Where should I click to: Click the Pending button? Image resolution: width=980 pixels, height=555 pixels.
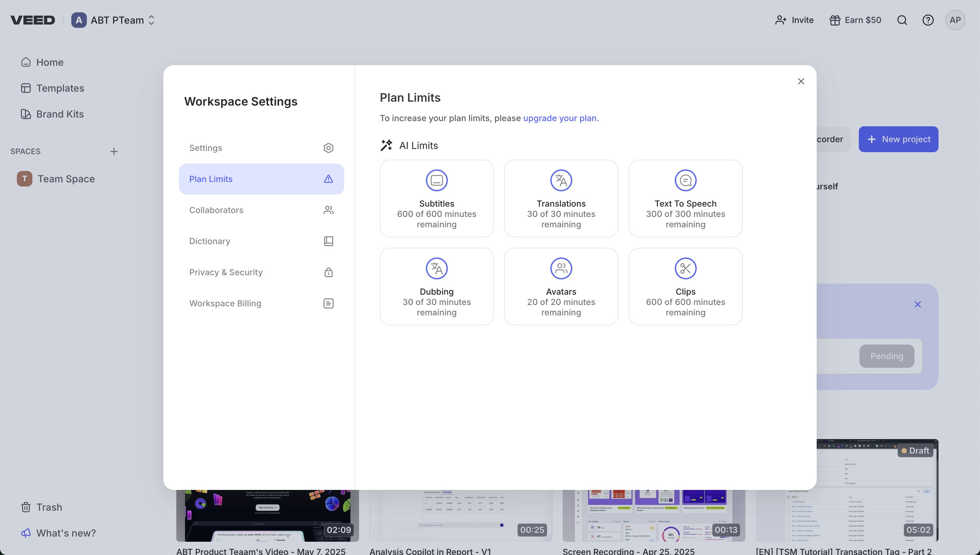tap(887, 356)
